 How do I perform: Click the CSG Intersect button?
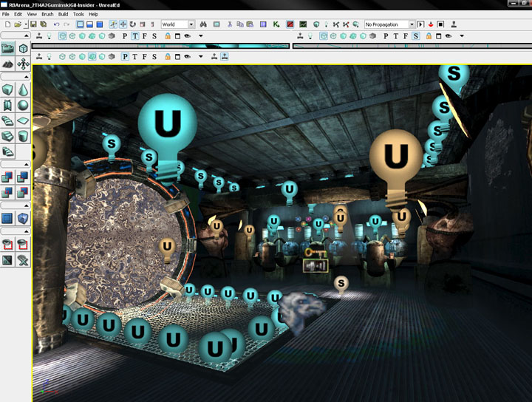tap(7, 192)
